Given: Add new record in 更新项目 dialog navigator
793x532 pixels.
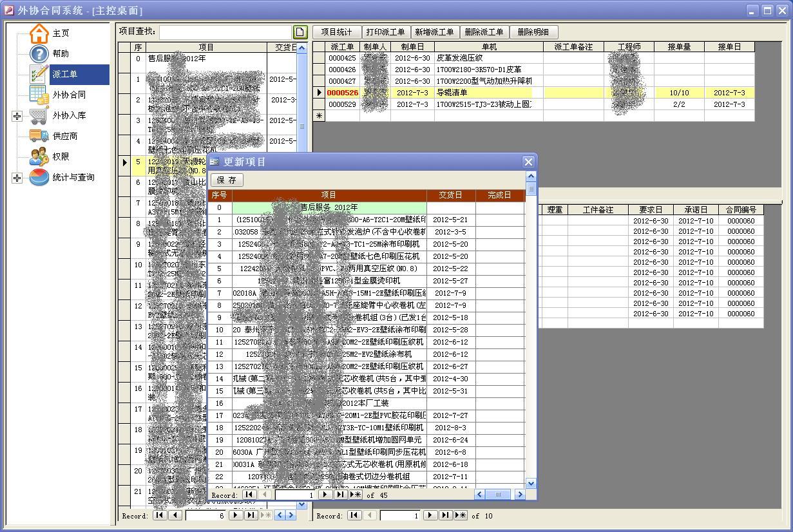Looking at the screenshot, I should click(356, 495).
